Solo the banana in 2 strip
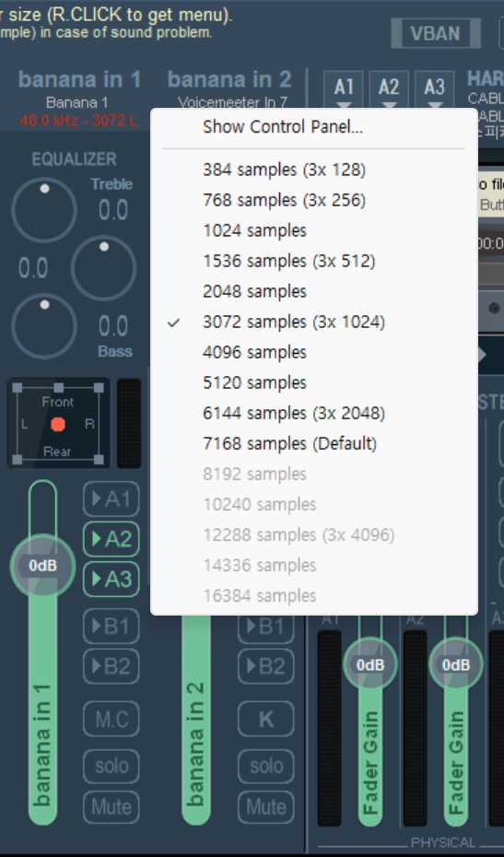This screenshot has width=504, height=857. pos(266,767)
